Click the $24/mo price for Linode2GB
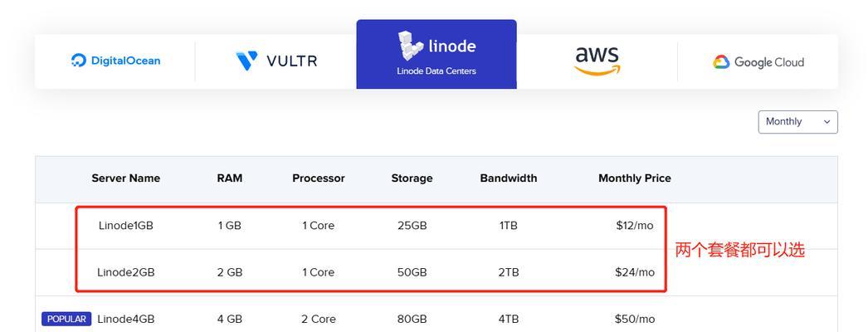The width and height of the screenshot is (868, 332). point(634,272)
